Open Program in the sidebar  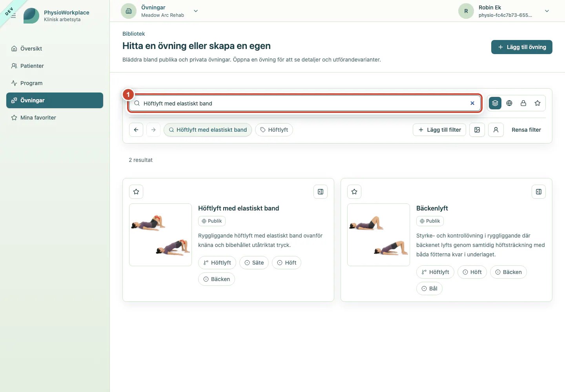click(x=55, y=83)
